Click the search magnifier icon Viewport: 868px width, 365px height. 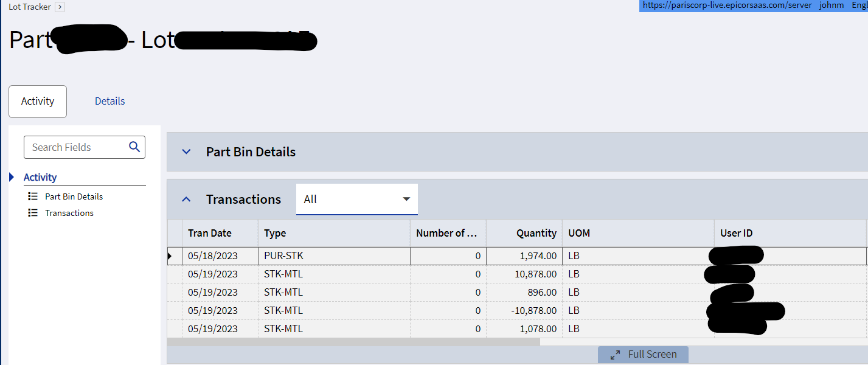tap(134, 147)
